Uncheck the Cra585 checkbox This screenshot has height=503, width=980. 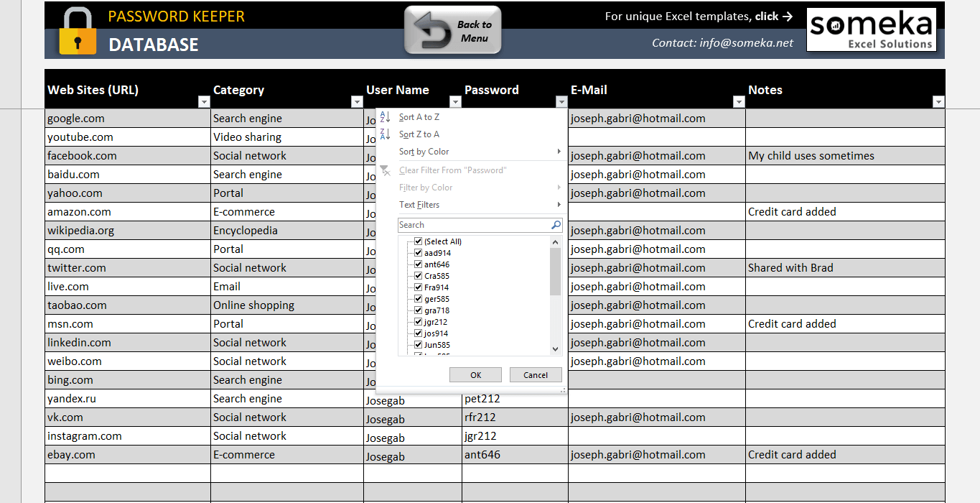(418, 276)
